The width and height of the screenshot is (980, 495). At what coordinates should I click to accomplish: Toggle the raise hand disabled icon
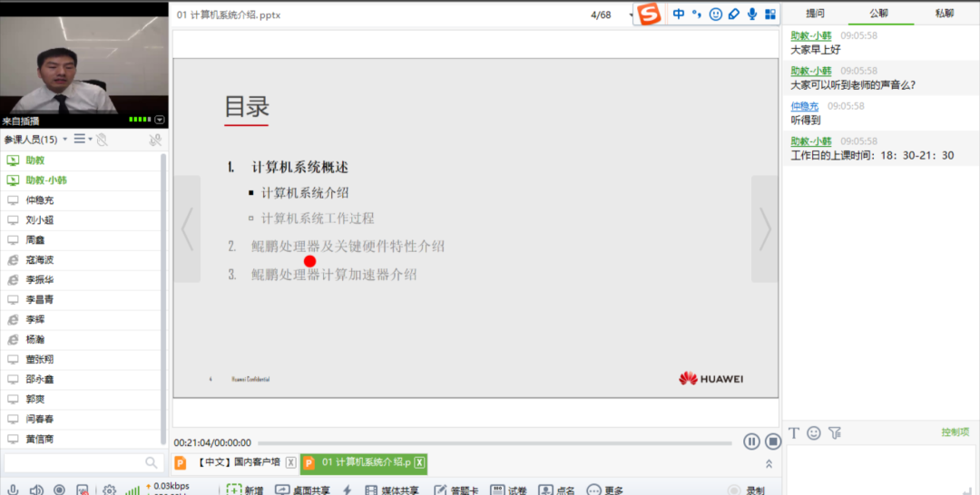(102, 140)
